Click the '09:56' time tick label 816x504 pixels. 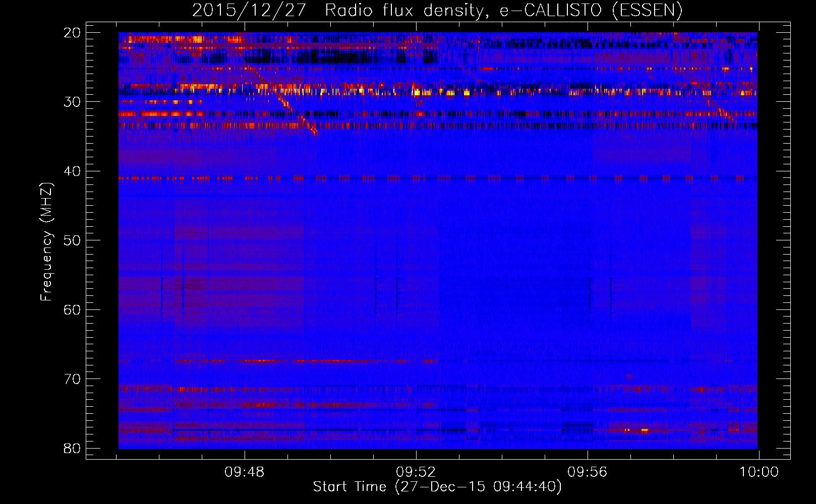pyautogui.click(x=588, y=472)
